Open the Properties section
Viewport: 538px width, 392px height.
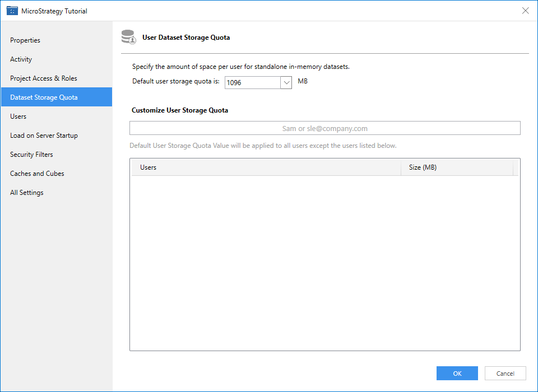point(25,40)
